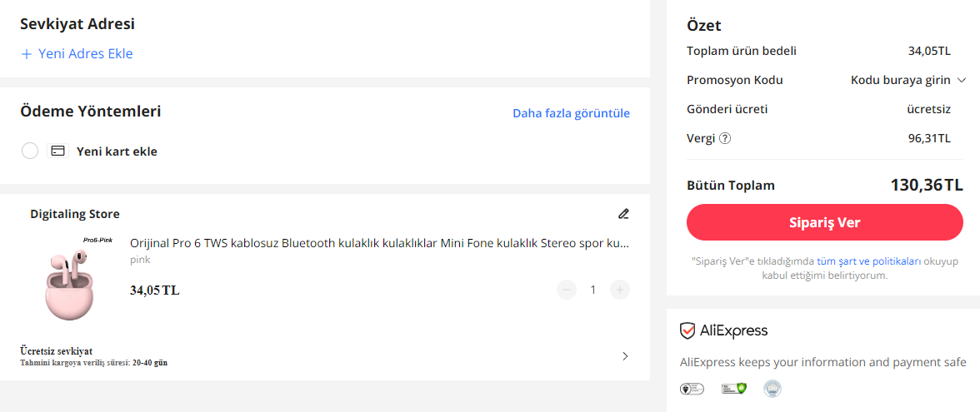Click the Vergi question mark help icon
The width and height of the screenshot is (980, 412).
725,138
